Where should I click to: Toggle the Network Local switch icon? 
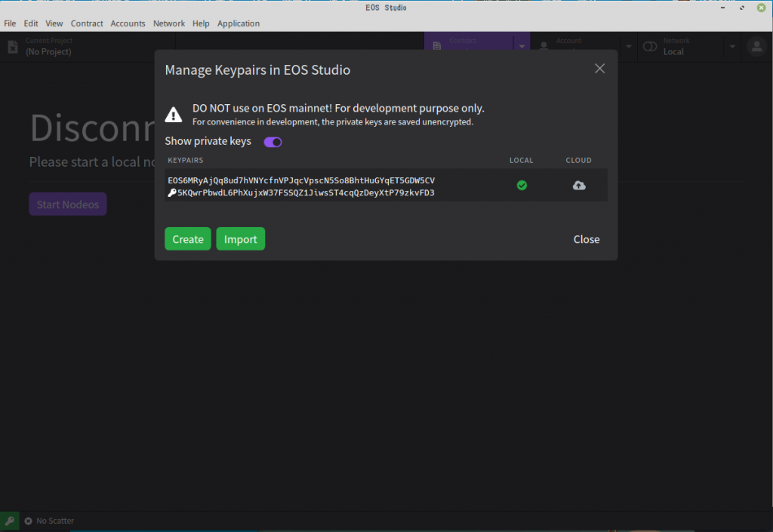(x=650, y=46)
